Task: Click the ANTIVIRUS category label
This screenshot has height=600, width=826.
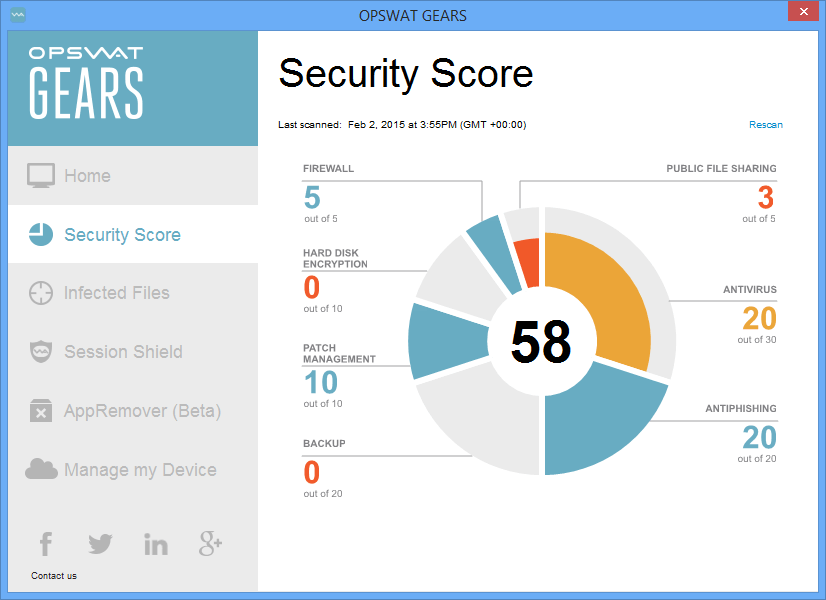Action: click(750, 290)
